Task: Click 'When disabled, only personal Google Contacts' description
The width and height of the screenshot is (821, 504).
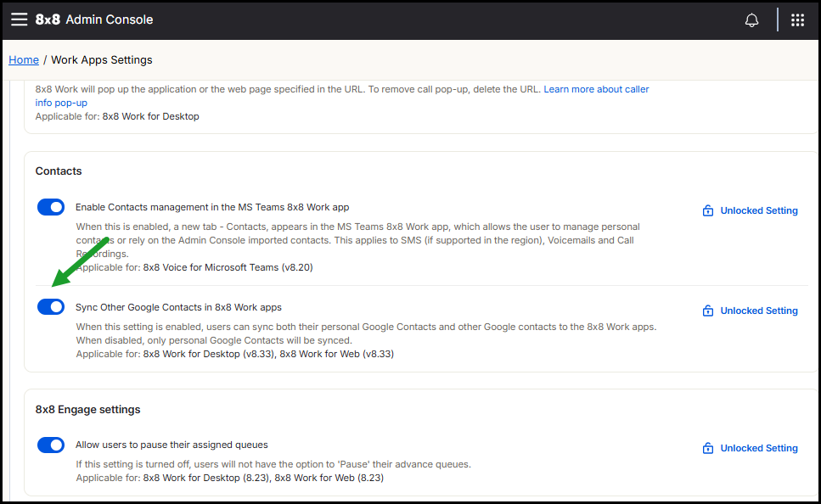Action: [214, 340]
